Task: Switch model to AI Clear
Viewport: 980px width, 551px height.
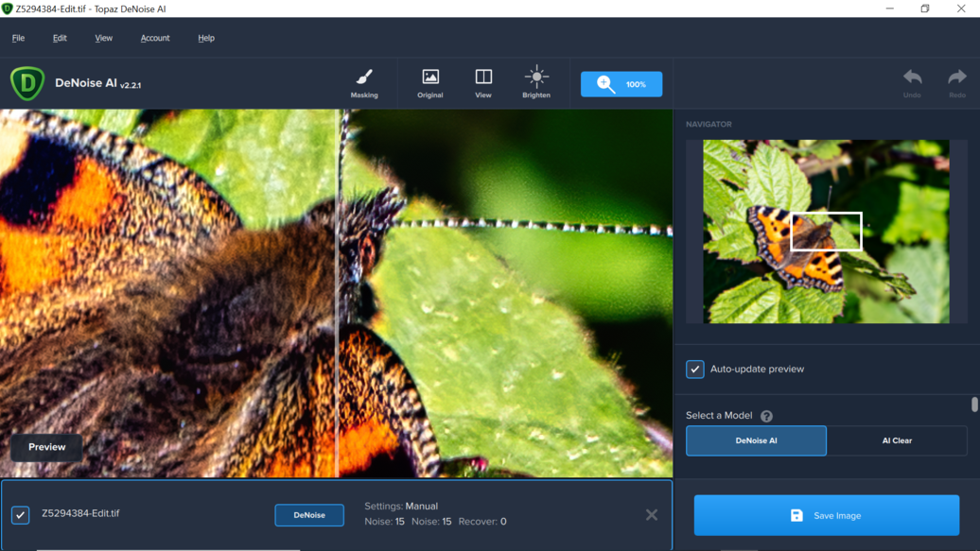Action: coord(897,440)
